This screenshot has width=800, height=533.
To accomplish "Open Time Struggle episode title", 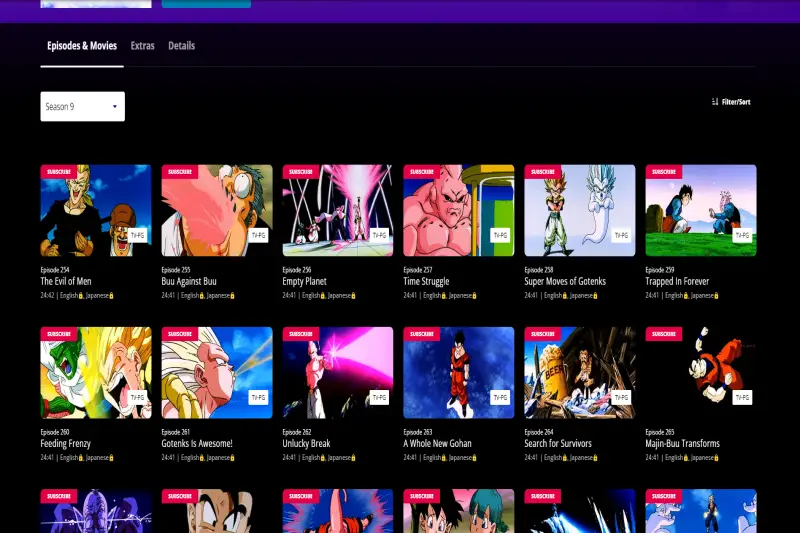I will (427, 282).
